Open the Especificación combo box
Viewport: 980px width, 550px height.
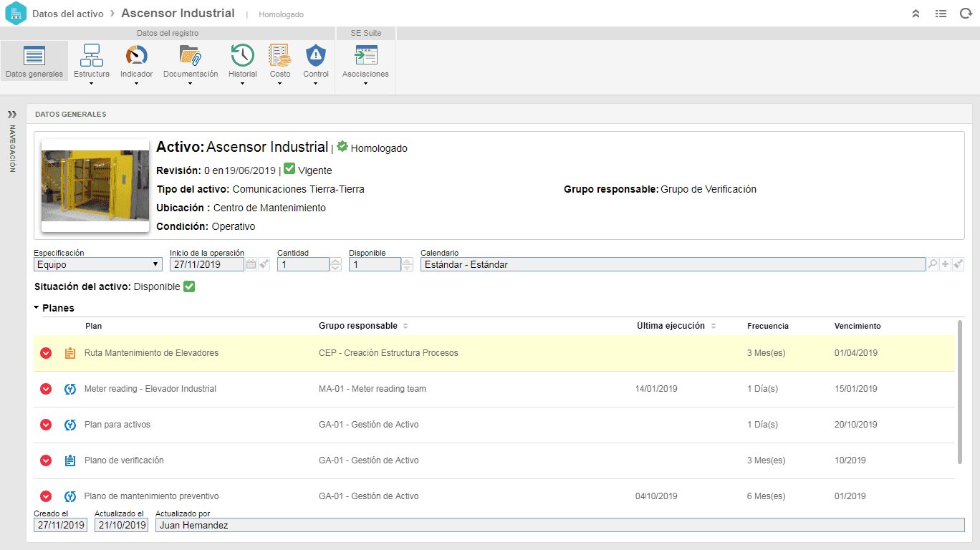pos(98,264)
